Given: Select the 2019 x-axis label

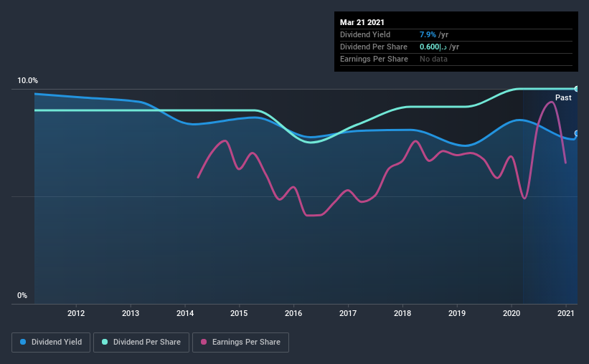Looking at the screenshot, I should point(457,313).
